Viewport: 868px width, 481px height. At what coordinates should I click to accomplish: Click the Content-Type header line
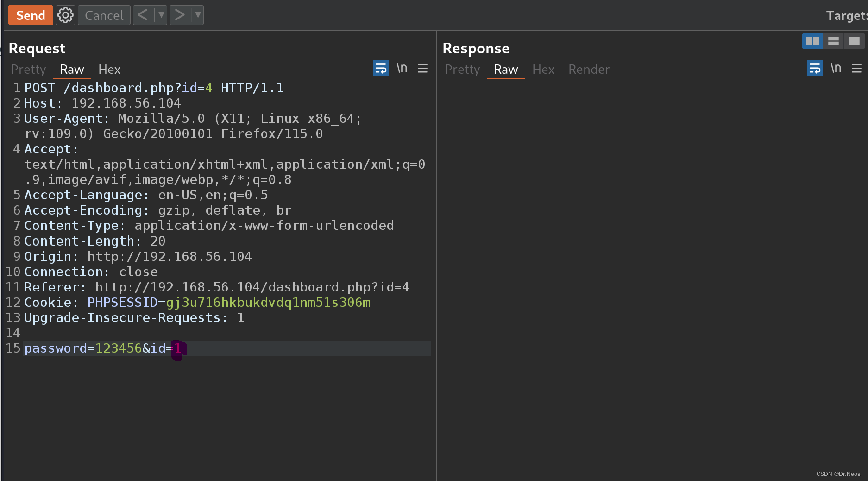tap(209, 226)
